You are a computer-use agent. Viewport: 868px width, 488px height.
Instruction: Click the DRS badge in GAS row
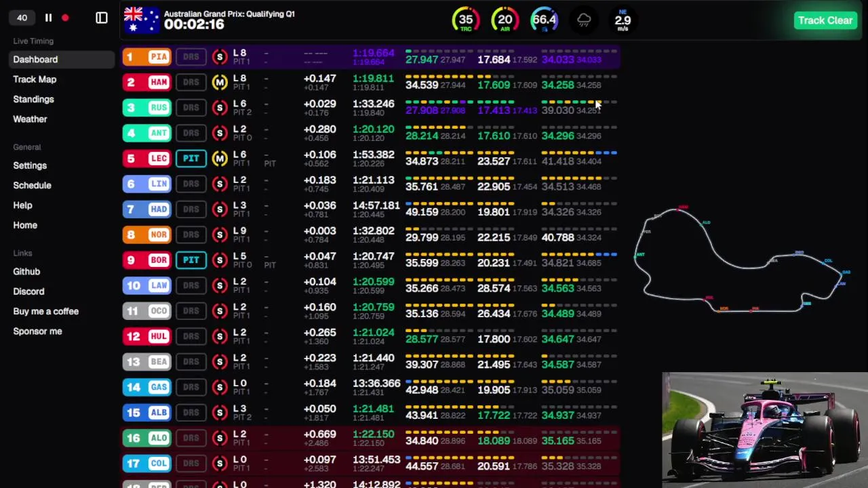[191, 387]
